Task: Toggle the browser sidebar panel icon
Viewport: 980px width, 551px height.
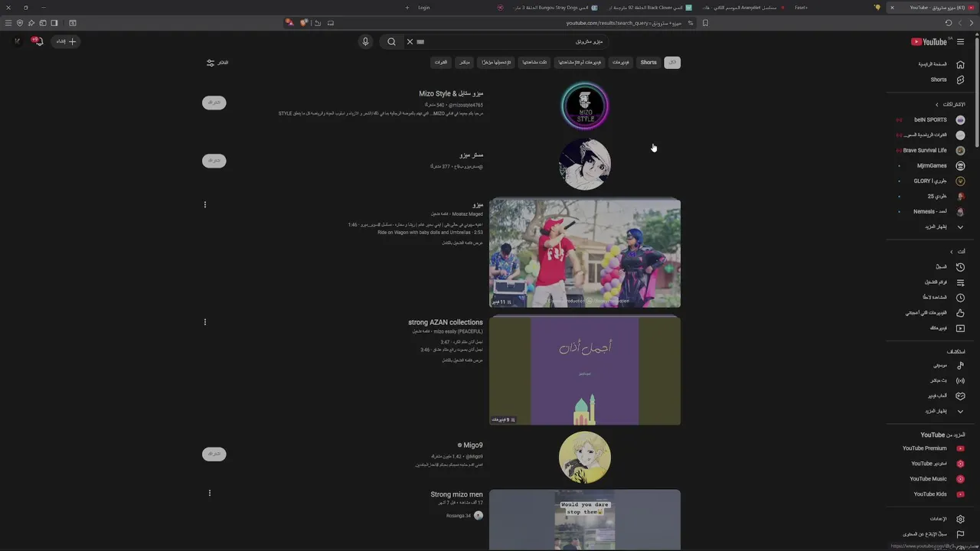Action: [54, 23]
